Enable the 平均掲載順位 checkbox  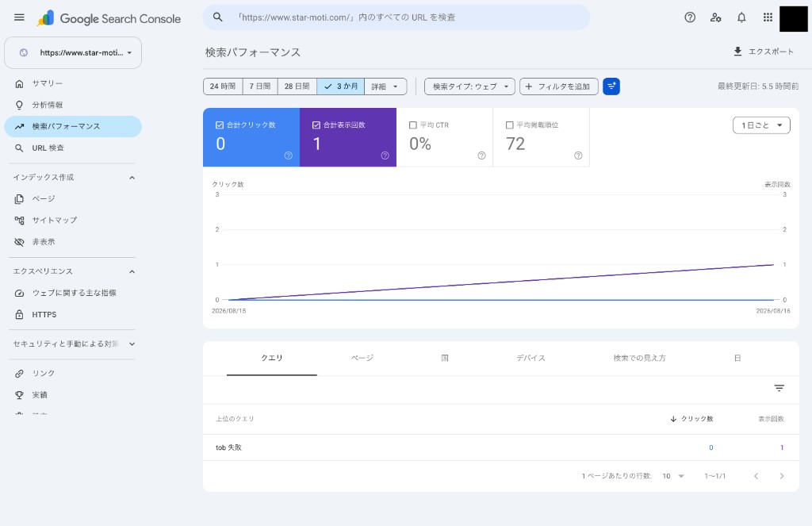(510, 125)
